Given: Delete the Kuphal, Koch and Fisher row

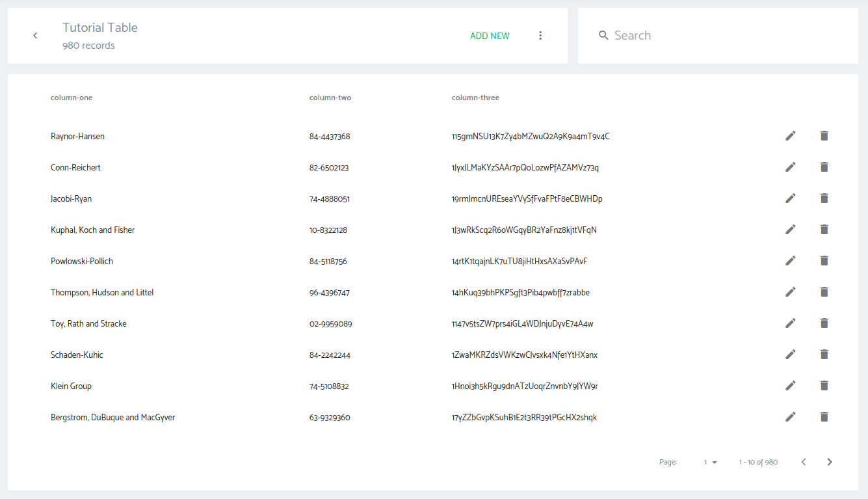Looking at the screenshot, I should [x=824, y=230].
